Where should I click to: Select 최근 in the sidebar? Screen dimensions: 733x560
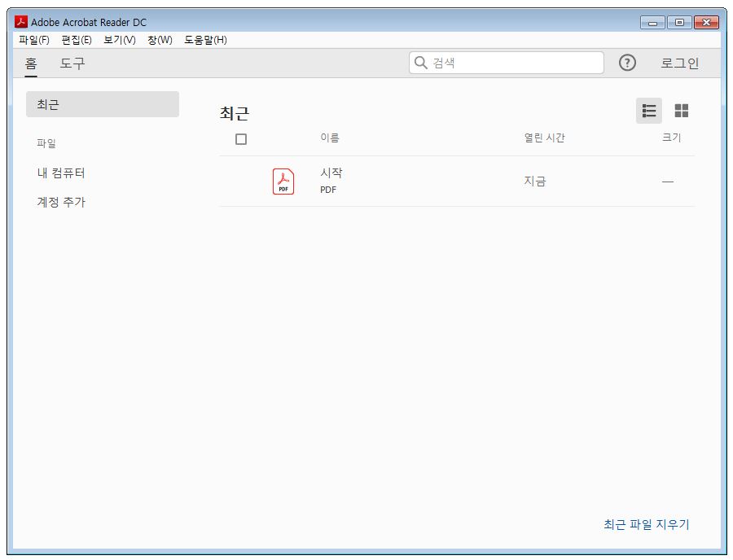point(103,104)
